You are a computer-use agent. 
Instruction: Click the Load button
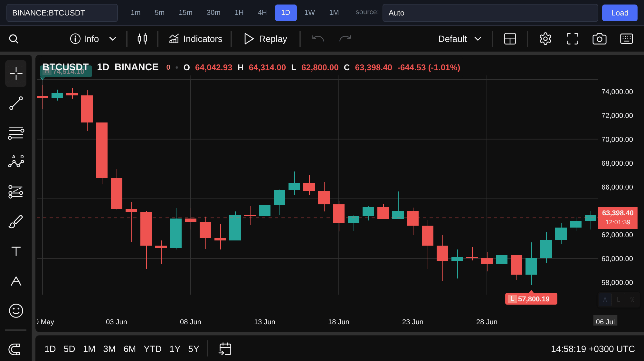coord(620,13)
